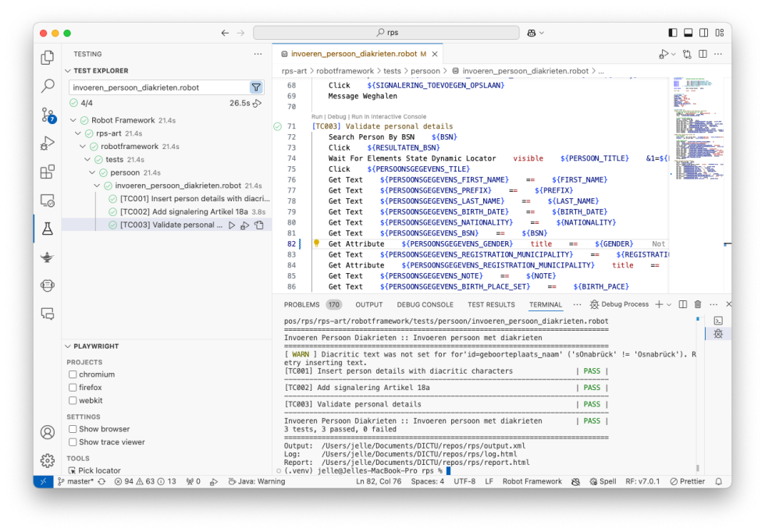The width and height of the screenshot is (765, 532).
Task: Open the Extensions view
Action: pos(48,172)
